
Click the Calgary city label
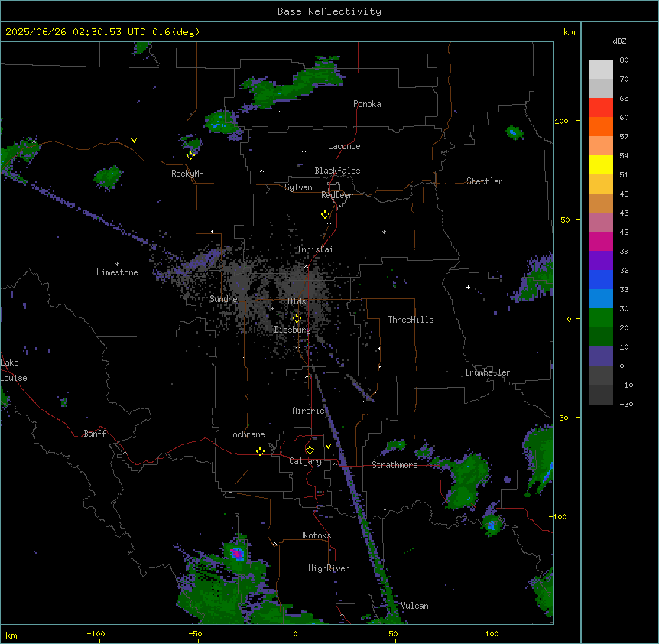click(306, 461)
